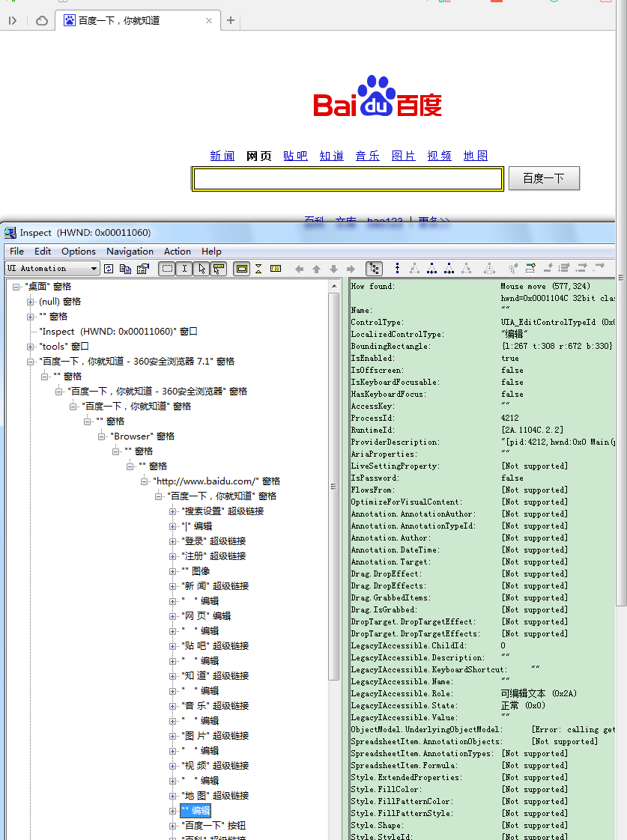Open the Settings properties icon in Inspect toolbar
Image resolution: width=627 pixels, height=840 pixels.
point(142,269)
